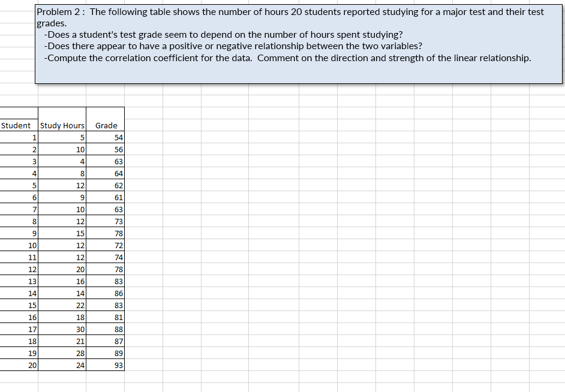The image size is (565, 392).
Task: Select the Grade column header cell
Action: (106, 125)
